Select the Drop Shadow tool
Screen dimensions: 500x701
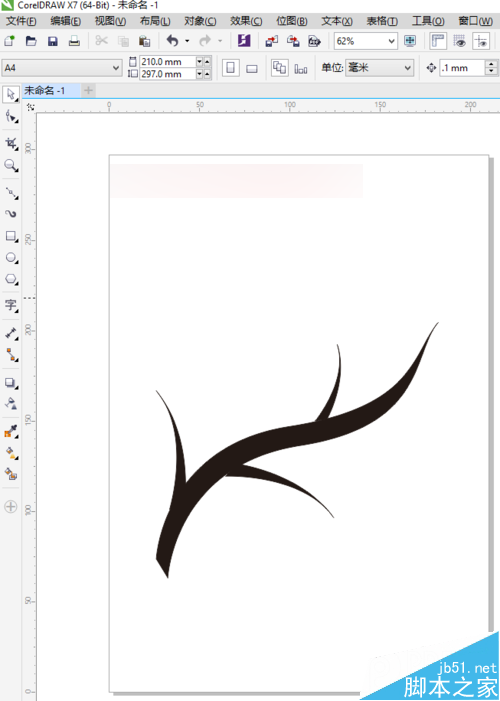11,383
